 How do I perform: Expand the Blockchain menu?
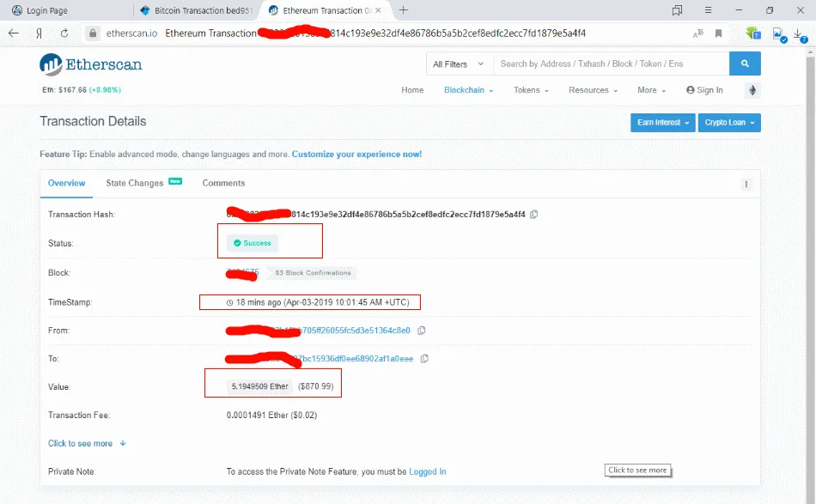[x=468, y=90]
